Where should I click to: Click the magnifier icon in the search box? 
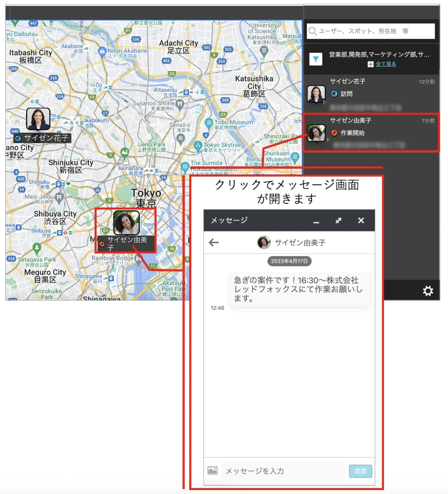(312, 31)
